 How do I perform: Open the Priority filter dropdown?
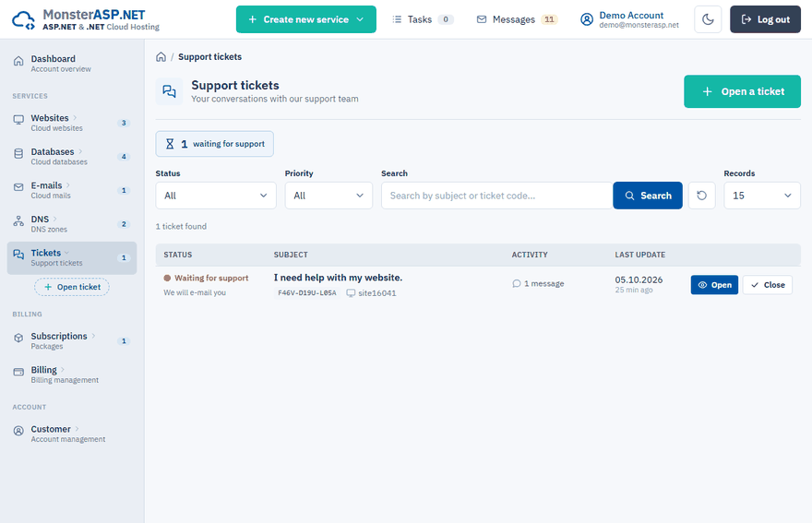pos(328,196)
